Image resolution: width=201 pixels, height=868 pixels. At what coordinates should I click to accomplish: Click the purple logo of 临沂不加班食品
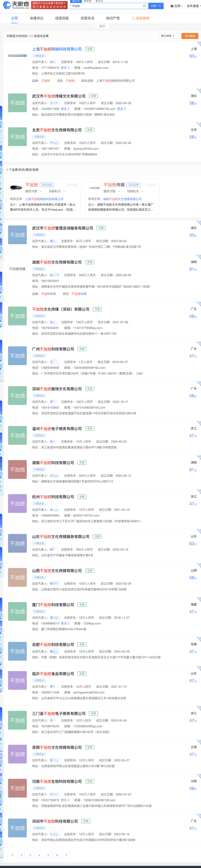point(17,680)
